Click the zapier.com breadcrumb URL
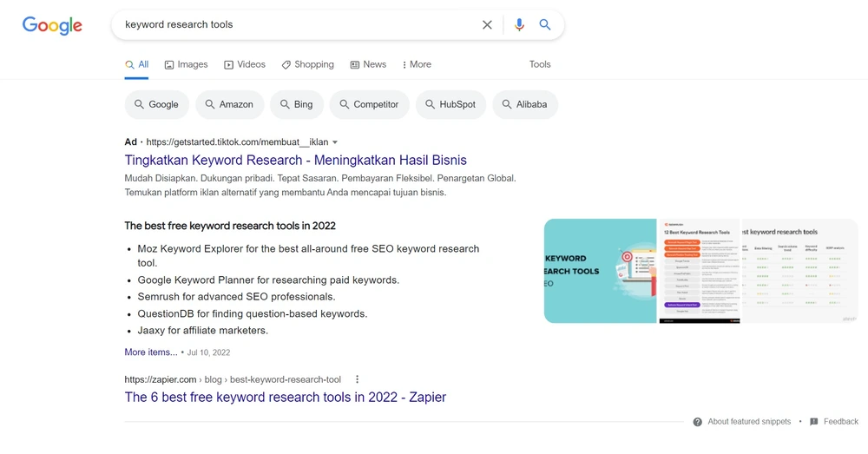This screenshot has height=454, width=868. 233,380
